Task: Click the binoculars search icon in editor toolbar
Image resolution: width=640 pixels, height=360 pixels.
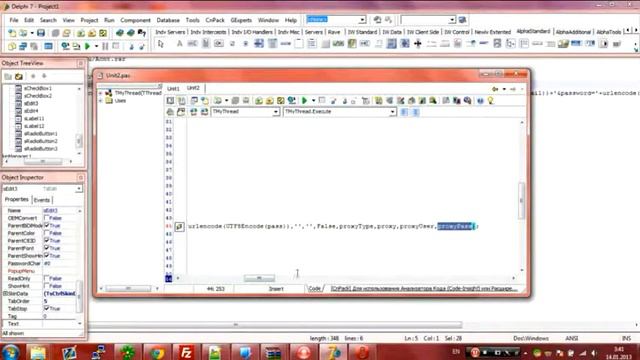Action: (x=467, y=100)
